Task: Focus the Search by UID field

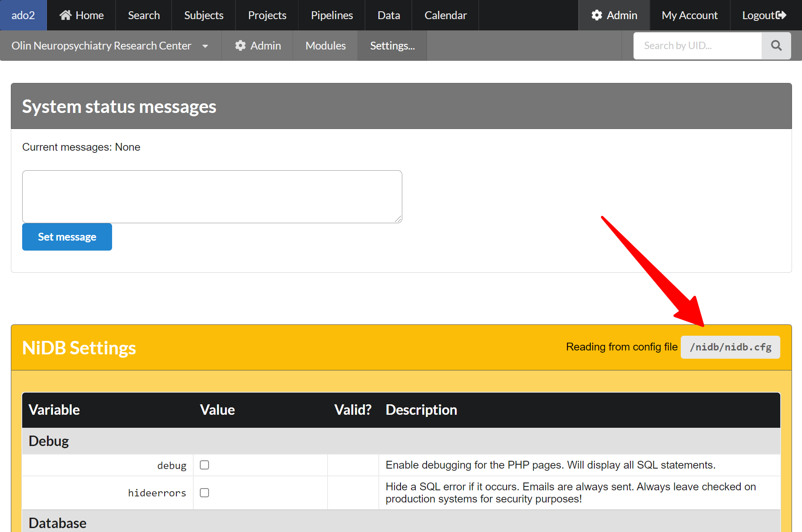Action: pos(697,46)
